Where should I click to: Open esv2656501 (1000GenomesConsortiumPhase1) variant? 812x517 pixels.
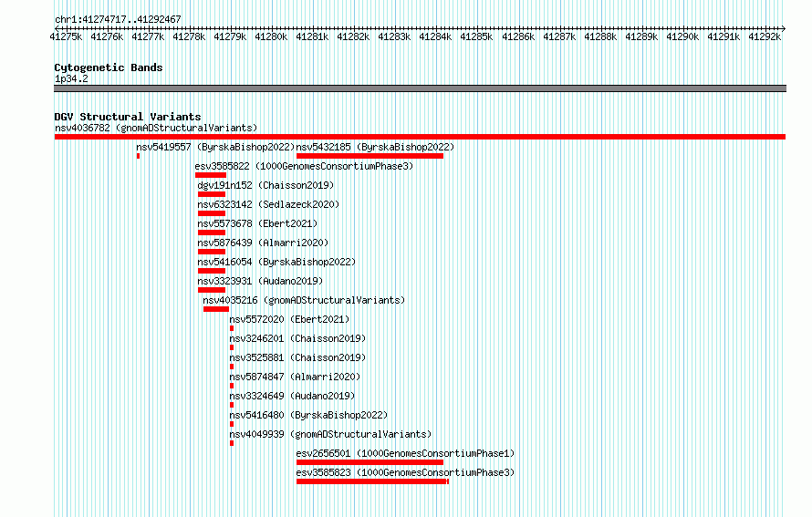click(x=405, y=453)
